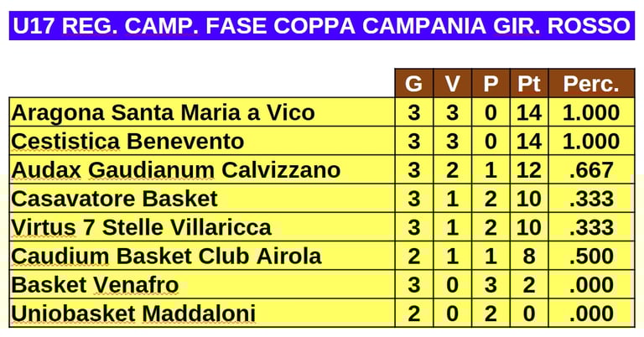Click the Pt value 8 for Caudium Airola
The height and width of the screenshot is (337, 644).
pos(529,256)
